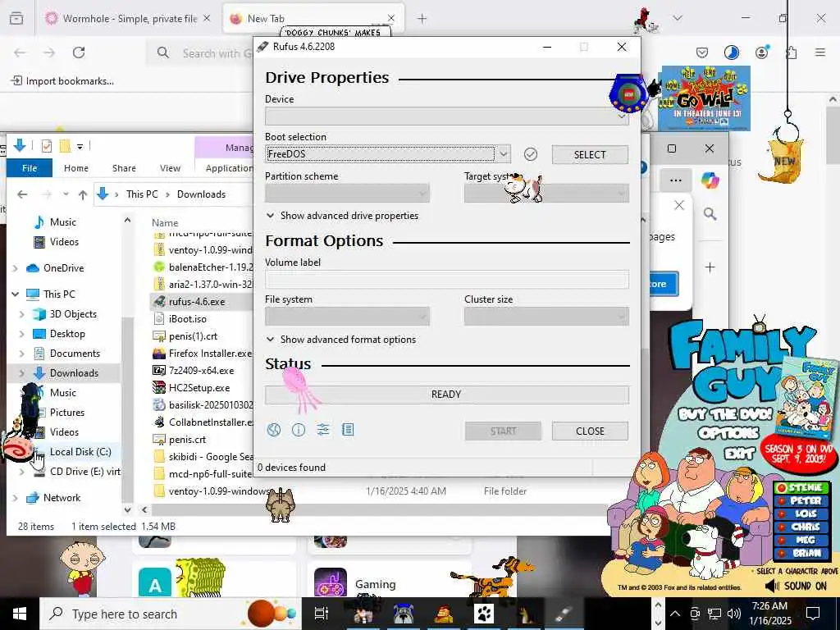
Task: Open Rufus settings sliders icon
Action: pos(323,430)
